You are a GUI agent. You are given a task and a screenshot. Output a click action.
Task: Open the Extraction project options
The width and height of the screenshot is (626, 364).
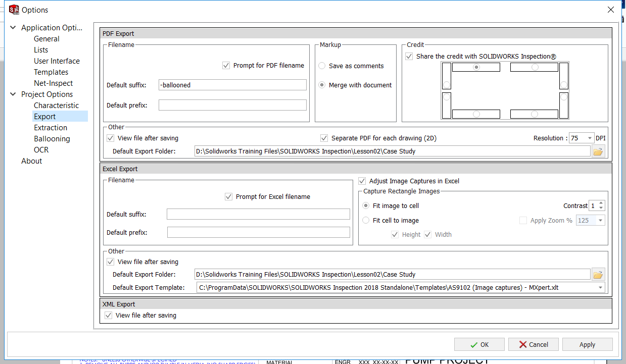click(x=51, y=128)
